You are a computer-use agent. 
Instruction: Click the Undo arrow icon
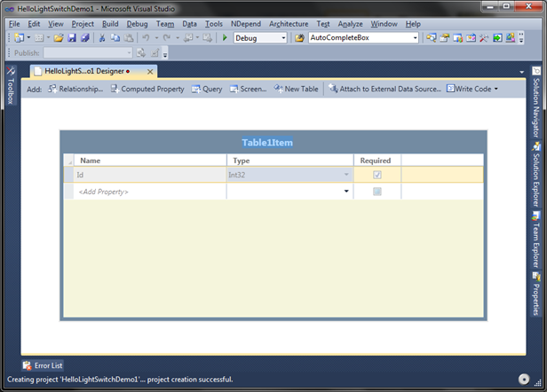146,37
